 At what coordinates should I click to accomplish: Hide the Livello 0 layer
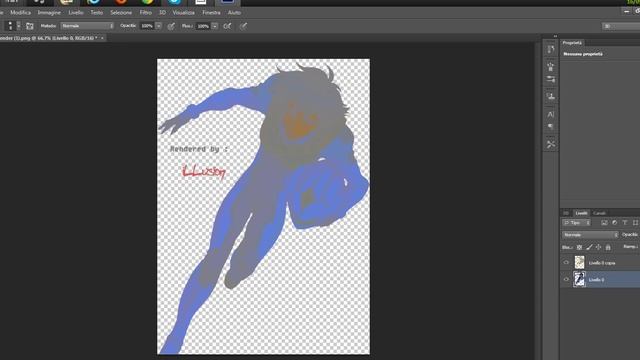[566, 280]
